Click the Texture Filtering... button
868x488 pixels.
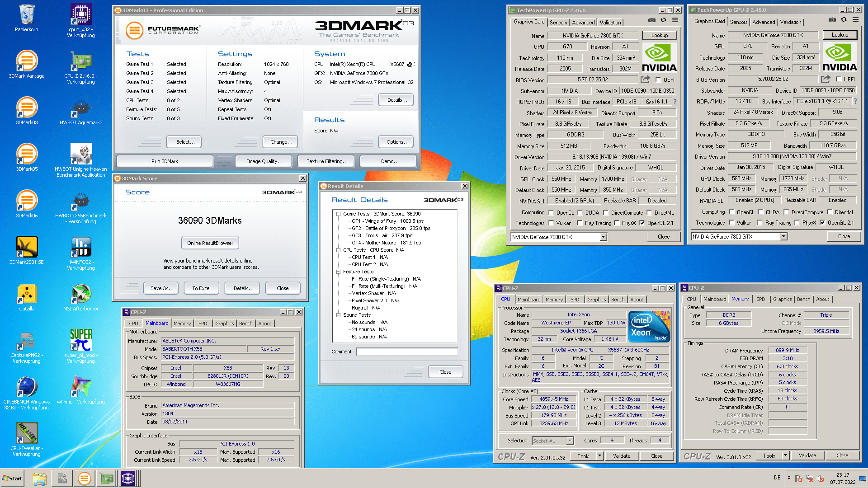[327, 161]
